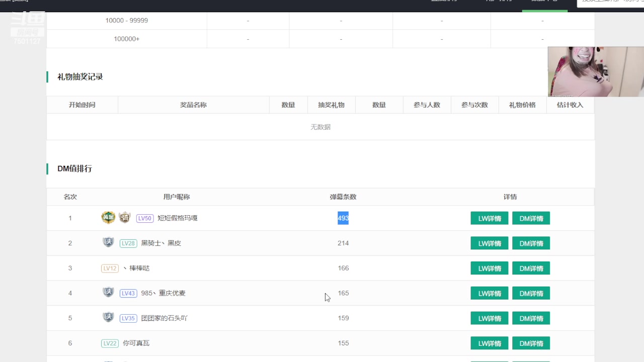The image size is (644, 362).
Task: Open LW详情 for 985、重庆优麦
Action: coord(489,293)
